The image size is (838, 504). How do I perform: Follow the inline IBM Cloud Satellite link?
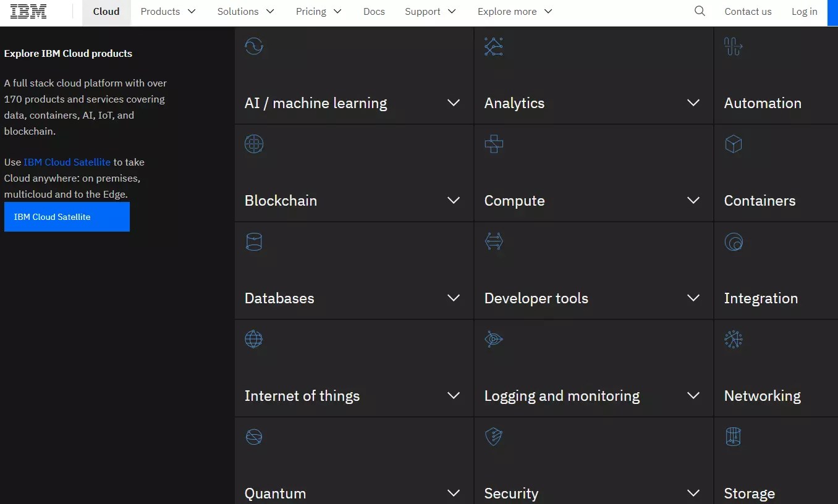pyautogui.click(x=67, y=162)
